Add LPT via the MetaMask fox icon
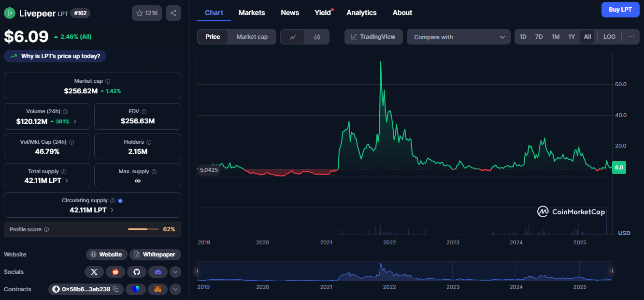 [157, 289]
